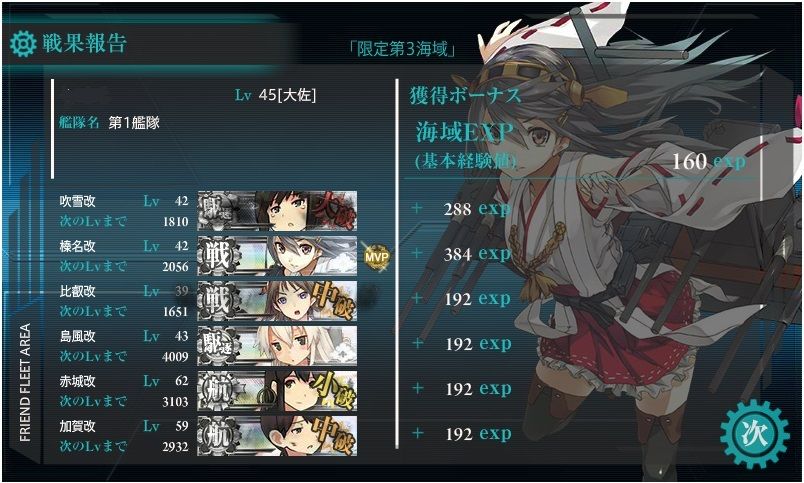Select 加賀改's carrier banner

pos(277,436)
